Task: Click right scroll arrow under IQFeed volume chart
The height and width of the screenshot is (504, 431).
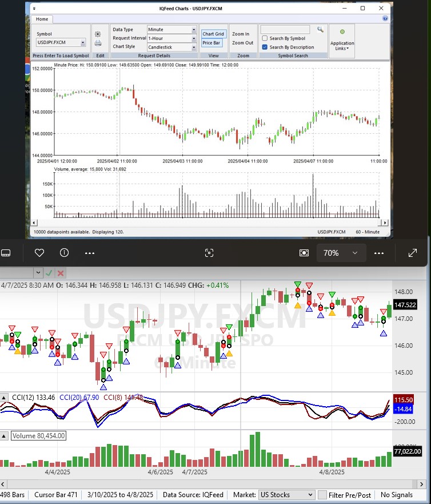Action: click(385, 223)
